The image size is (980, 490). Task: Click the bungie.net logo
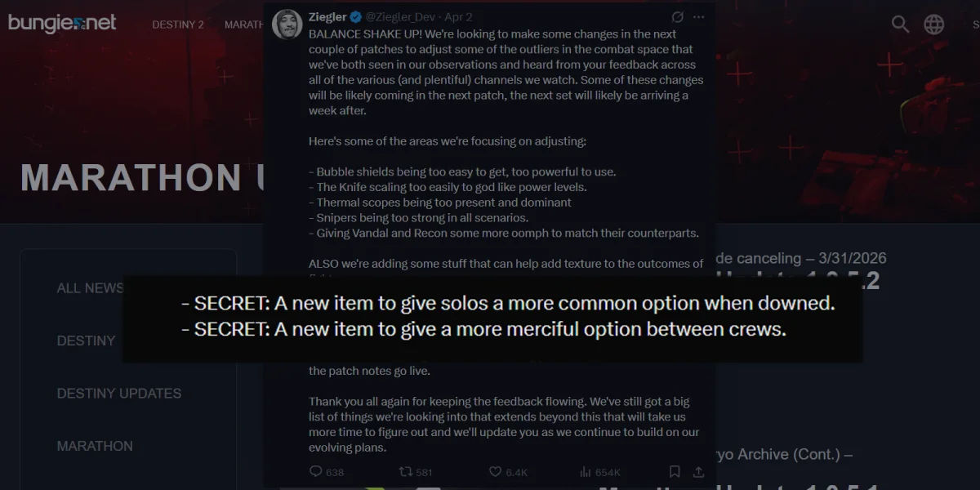pos(61,23)
